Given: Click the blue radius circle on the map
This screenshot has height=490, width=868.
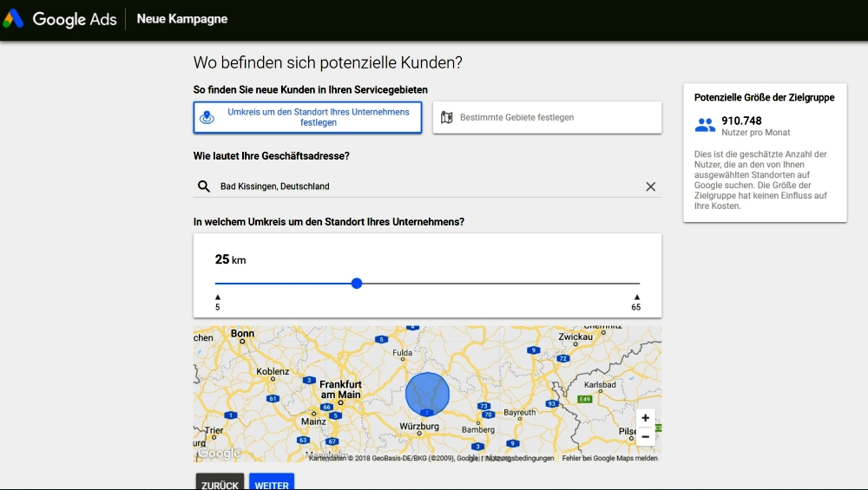Looking at the screenshot, I should (427, 394).
